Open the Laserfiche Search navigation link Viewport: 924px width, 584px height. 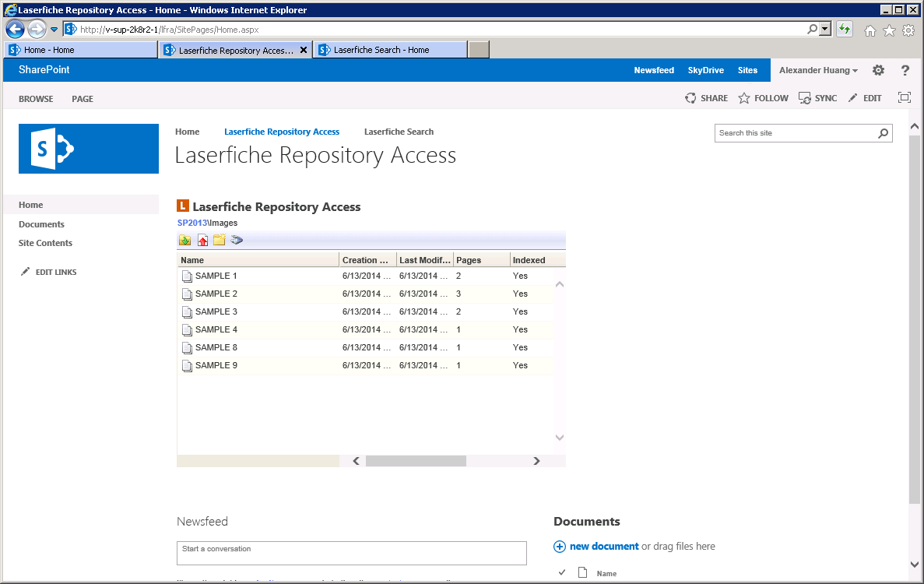pyautogui.click(x=399, y=132)
